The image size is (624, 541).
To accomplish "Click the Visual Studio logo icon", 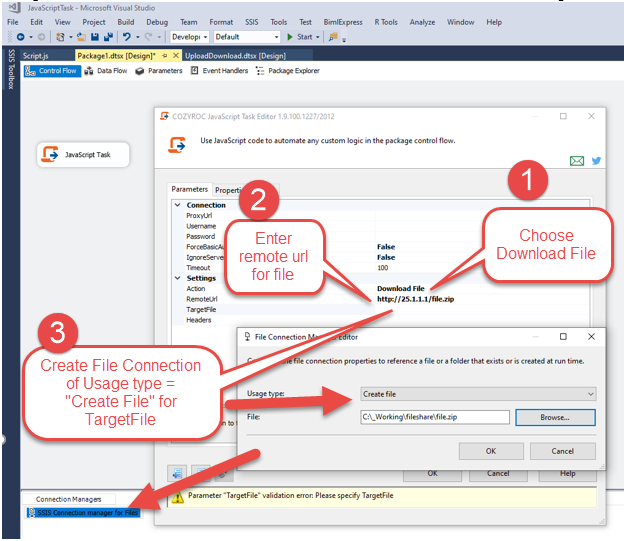I will [14, 8].
